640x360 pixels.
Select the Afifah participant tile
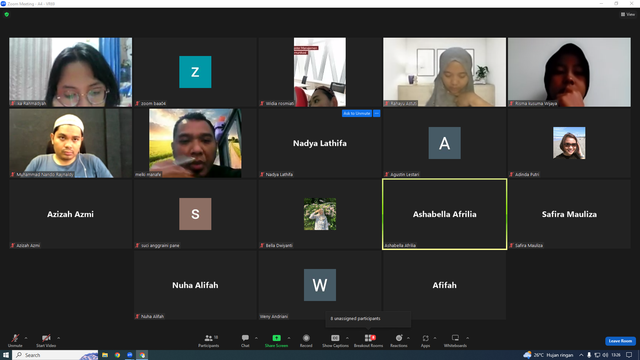click(444, 285)
